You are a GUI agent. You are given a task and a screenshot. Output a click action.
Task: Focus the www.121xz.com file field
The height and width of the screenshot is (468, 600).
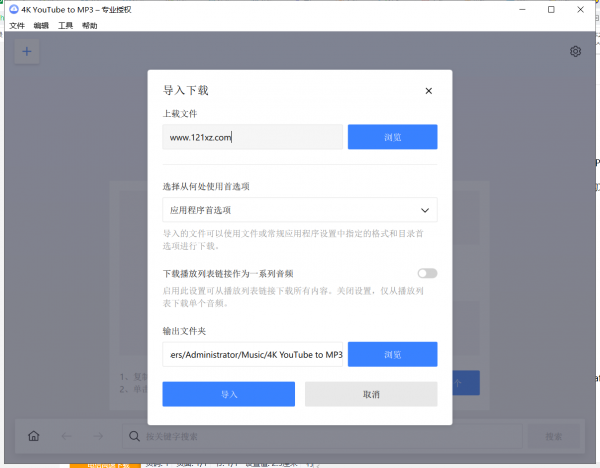[x=252, y=137]
